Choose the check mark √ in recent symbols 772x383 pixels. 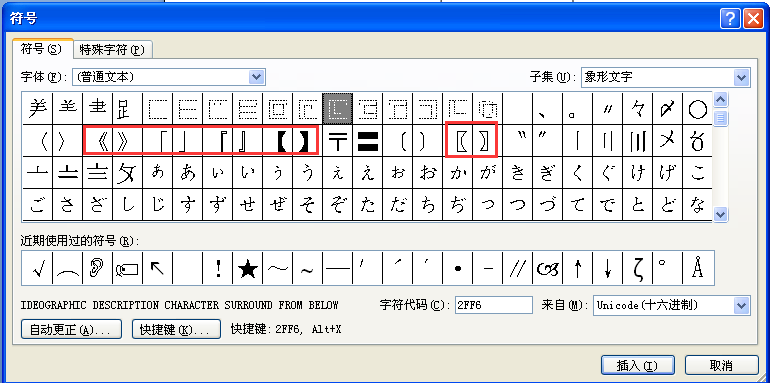tap(38, 268)
